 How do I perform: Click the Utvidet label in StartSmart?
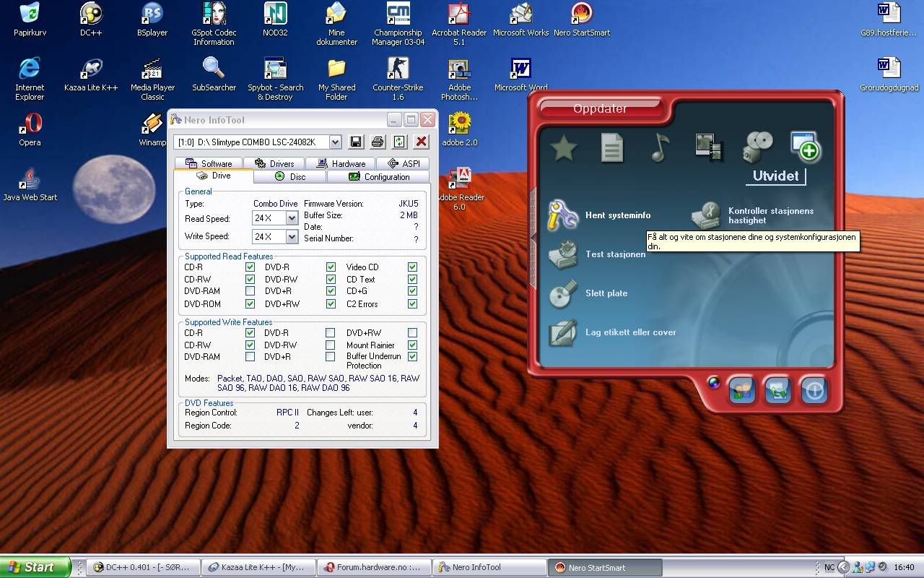[776, 176]
